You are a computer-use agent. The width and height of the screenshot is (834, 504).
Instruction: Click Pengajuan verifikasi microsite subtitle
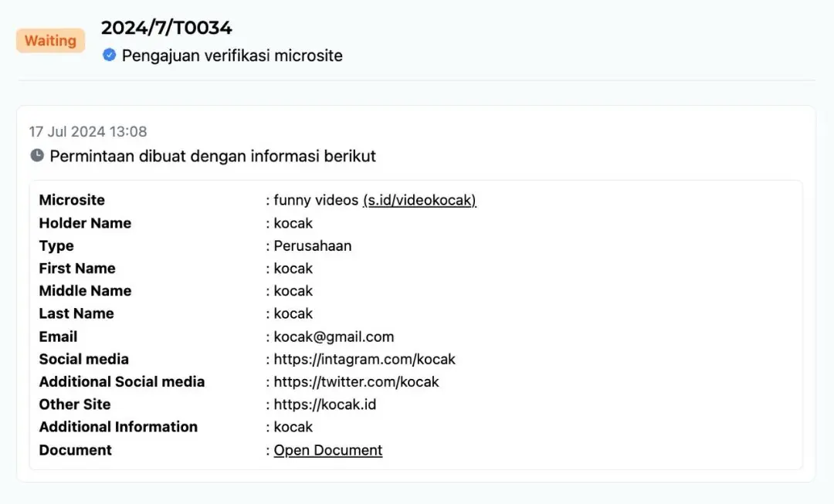232,56
